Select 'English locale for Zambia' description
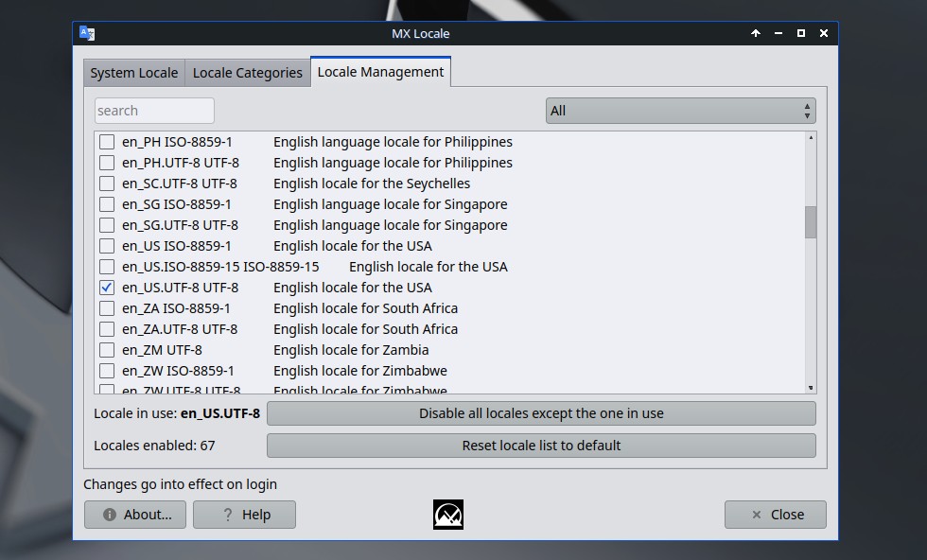Screen dimensions: 927x560 [x=351, y=350]
